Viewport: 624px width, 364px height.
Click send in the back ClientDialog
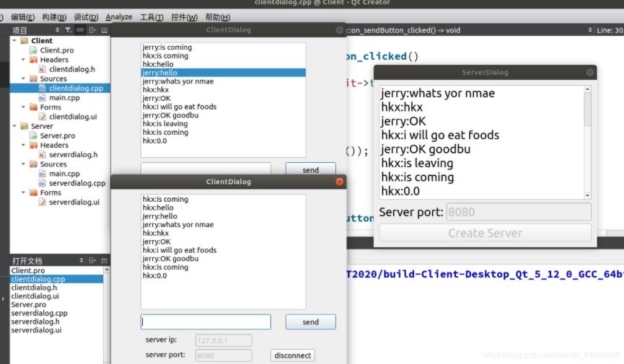(x=310, y=169)
